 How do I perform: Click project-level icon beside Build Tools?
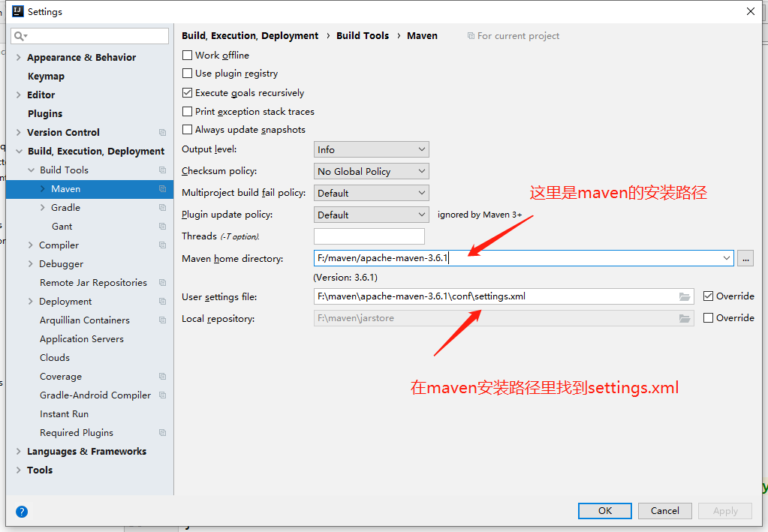coord(163,170)
